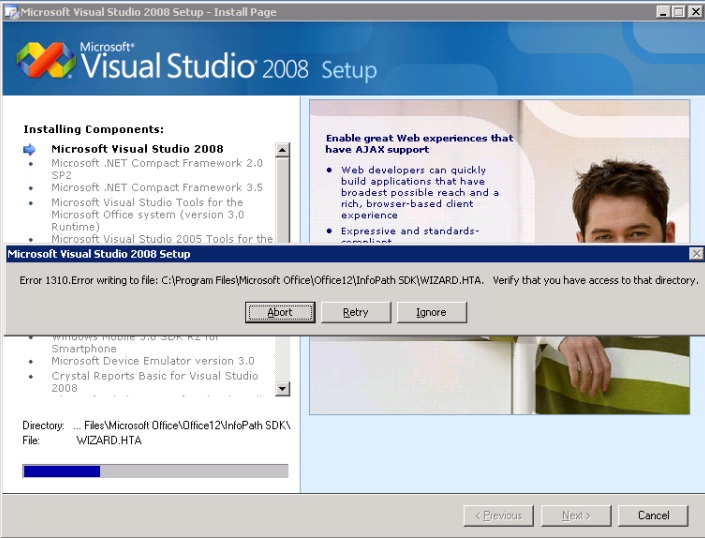Select 'Crystal Reports Basic for Visual Studio 2008'
705x538 pixels.
click(x=155, y=382)
